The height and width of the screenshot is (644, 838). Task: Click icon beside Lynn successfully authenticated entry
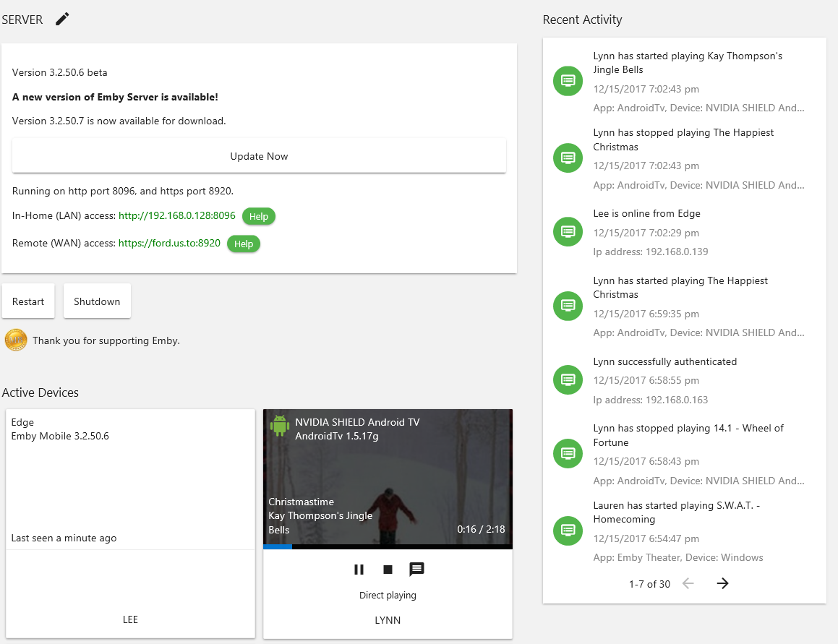(568, 379)
